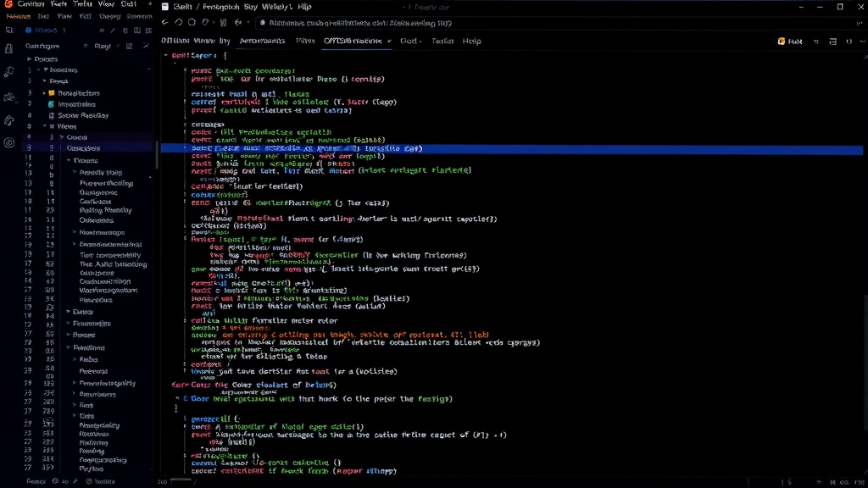Open the lock-shaped icon in left activity bar
Viewport: 868px width, 488px height.
(8, 48)
